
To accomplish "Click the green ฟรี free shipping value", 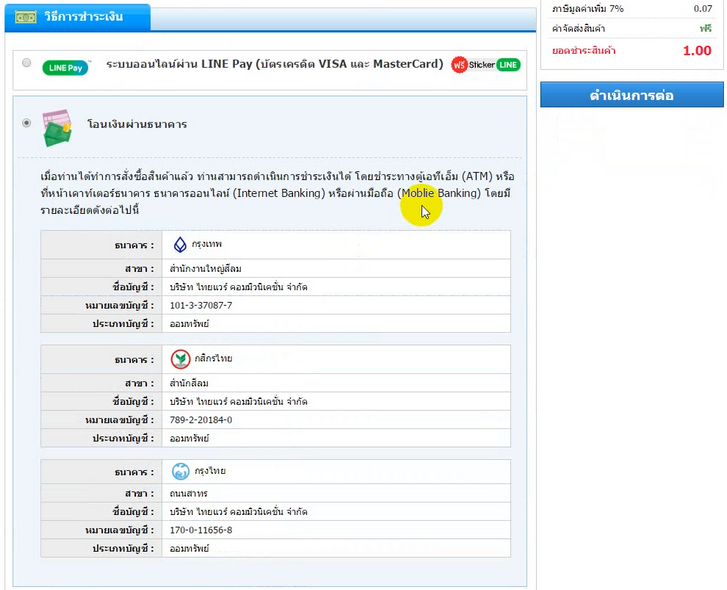I will (x=706, y=28).
